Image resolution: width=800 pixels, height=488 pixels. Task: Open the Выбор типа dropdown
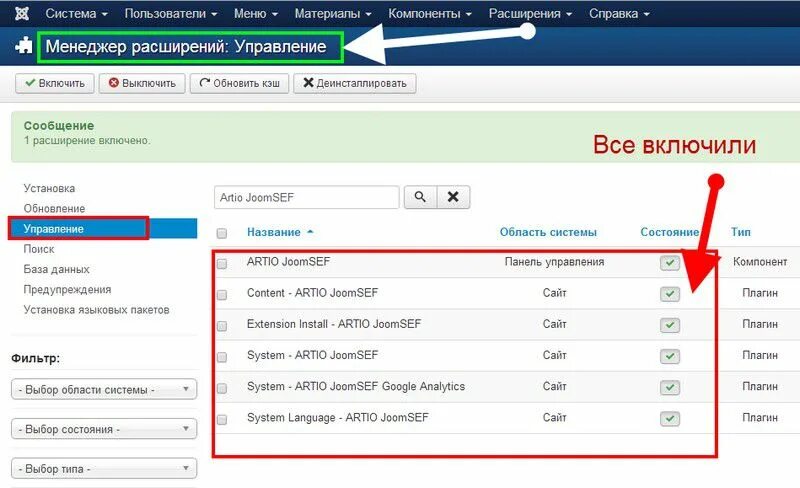pyautogui.click(x=104, y=468)
